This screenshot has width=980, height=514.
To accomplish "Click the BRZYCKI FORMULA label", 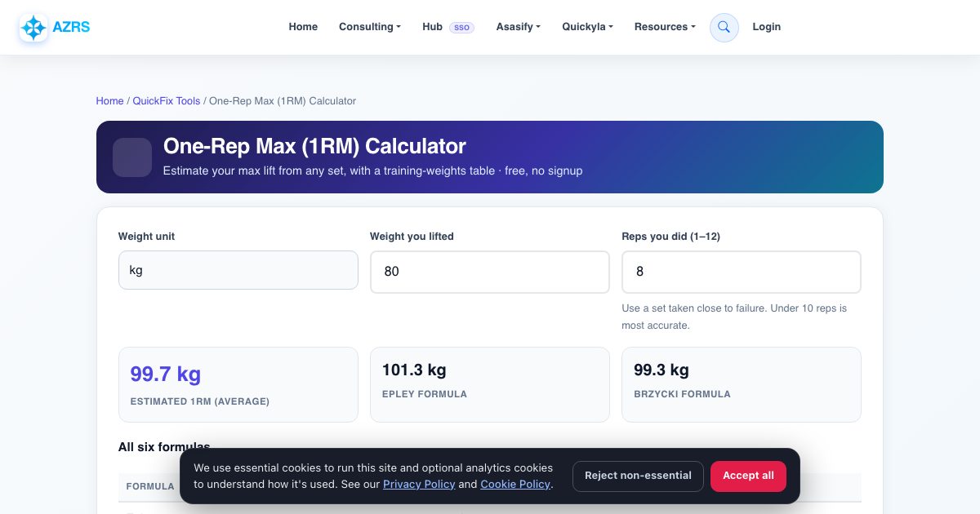I will pos(682,394).
